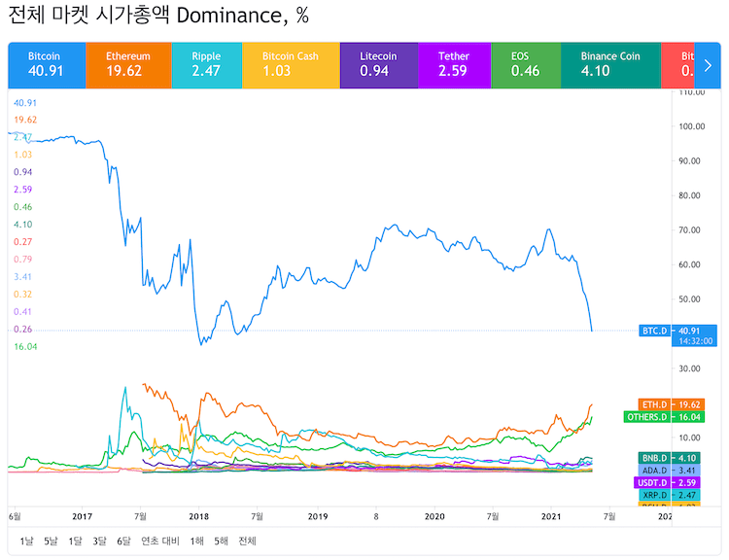Viewport: 729px width, 560px height.
Task: Click the OTHERS.D 16.04 scale label
Action: pyautogui.click(x=664, y=417)
